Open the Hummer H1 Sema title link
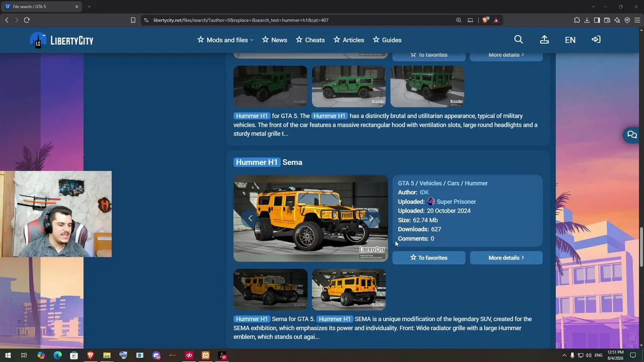This screenshot has height=362, width=644. (268, 162)
